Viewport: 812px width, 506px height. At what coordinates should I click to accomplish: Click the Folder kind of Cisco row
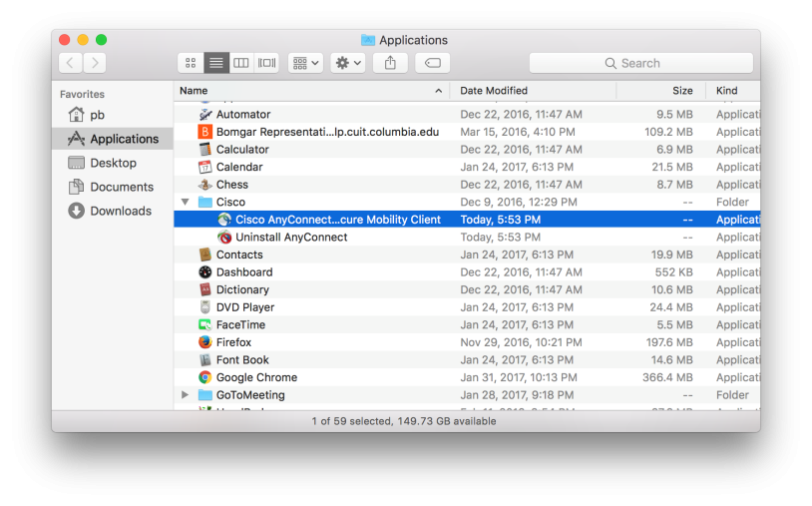tap(732, 202)
